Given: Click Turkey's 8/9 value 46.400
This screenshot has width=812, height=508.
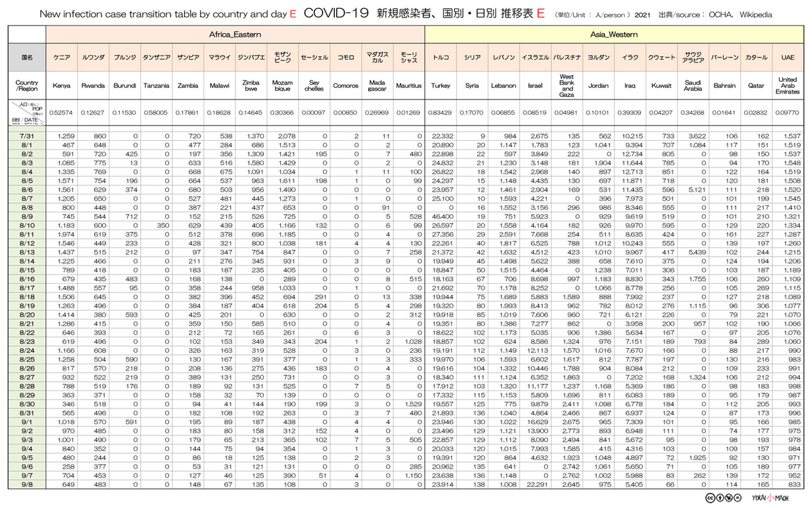Looking at the screenshot, I should tap(442, 215).
